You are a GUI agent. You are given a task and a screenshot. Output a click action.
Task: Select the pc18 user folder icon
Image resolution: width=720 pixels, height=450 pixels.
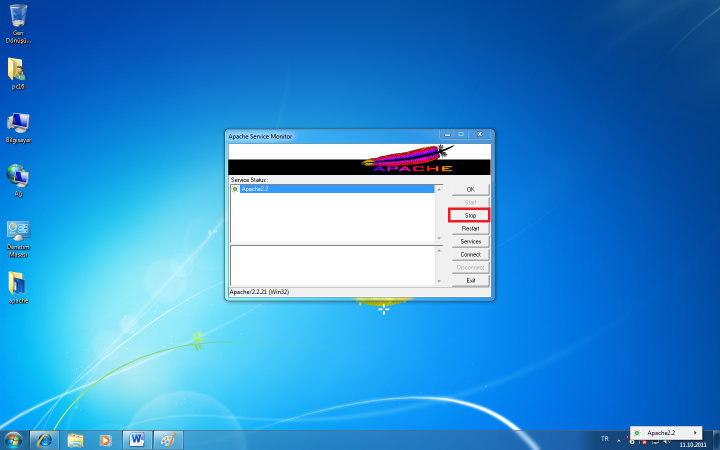click(x=17, y=70)
